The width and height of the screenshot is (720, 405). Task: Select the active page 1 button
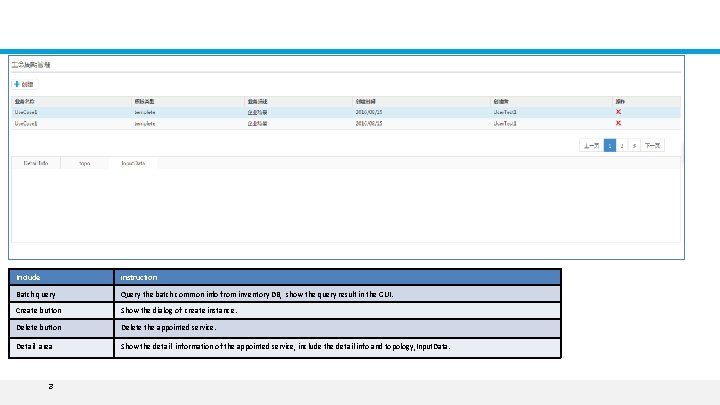tap(609, 146)
